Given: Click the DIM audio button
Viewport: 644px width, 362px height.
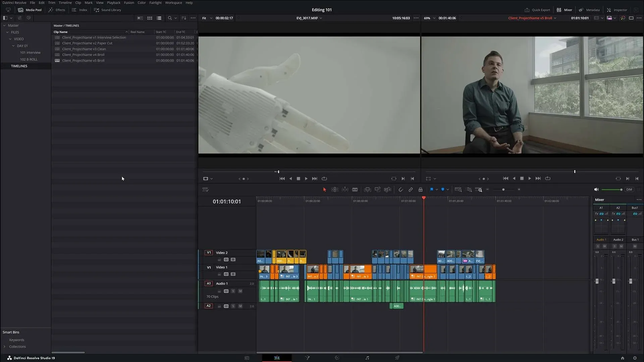Looking at the screenshot, I should coord(629,190).
